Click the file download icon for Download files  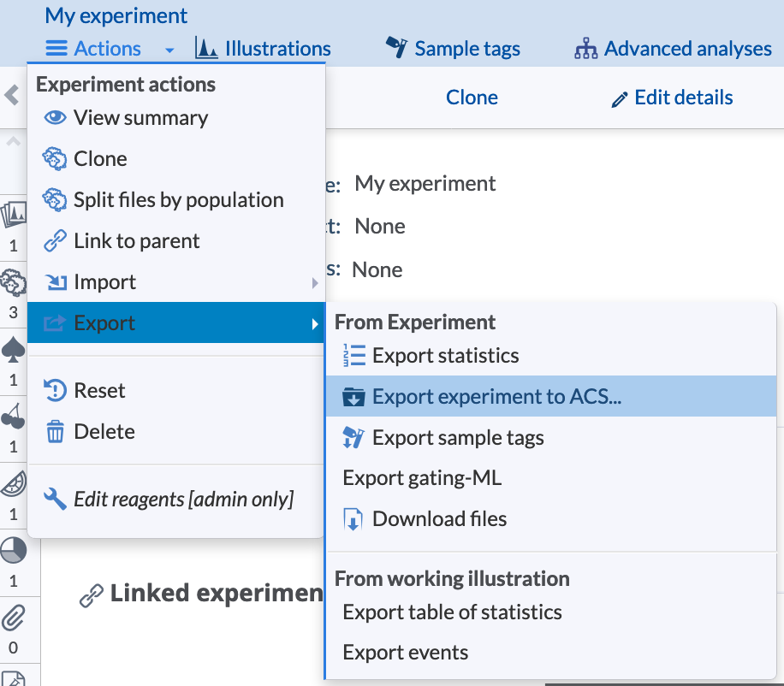(353, 519)
